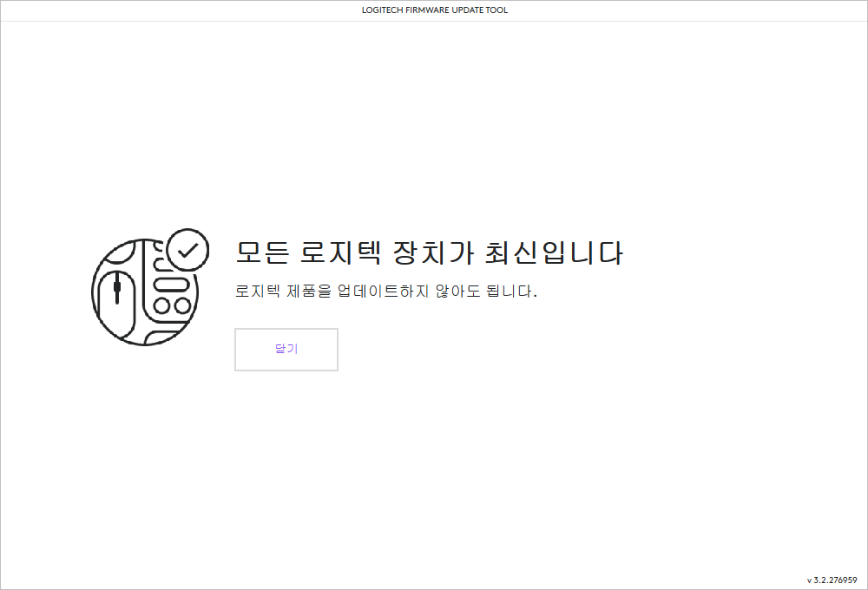Click the version number v 3.2.276959
Image resolution: width=868 pixels, height=590 pixels.
tap(832, 580)
